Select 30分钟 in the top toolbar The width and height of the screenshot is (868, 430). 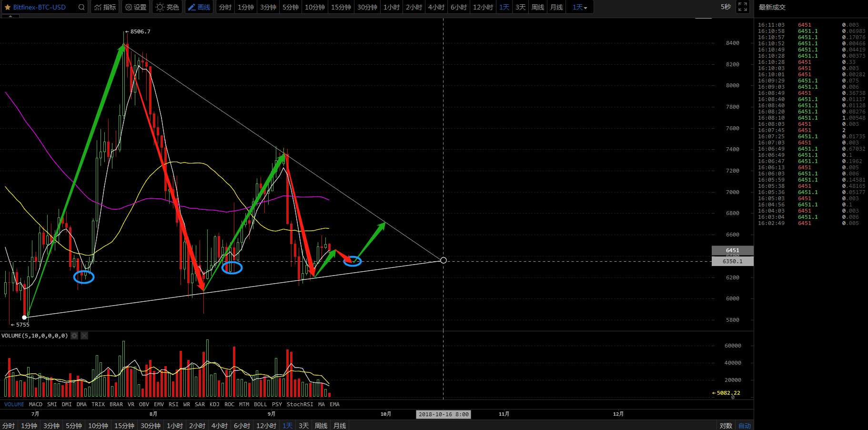tap(367, 7)
